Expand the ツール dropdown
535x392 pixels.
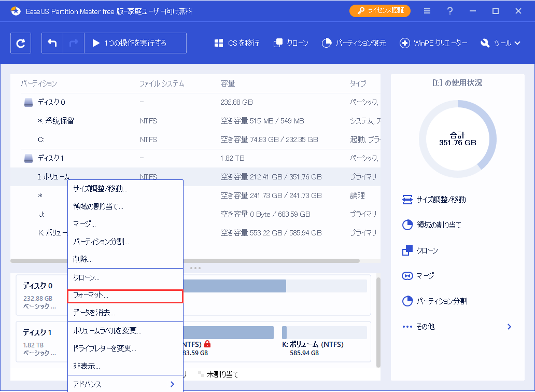point(500,43)
